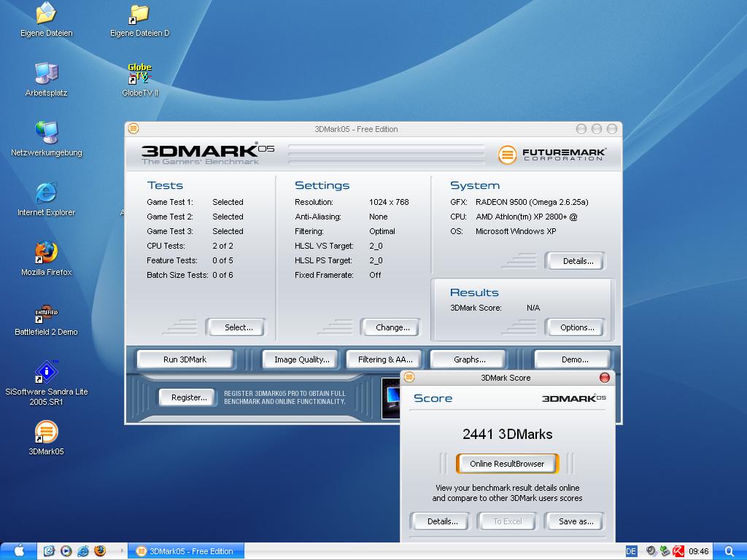Screen dimensions: 747x560
Task: Click the Options... button under Results
Action: (x=577, y=327)
